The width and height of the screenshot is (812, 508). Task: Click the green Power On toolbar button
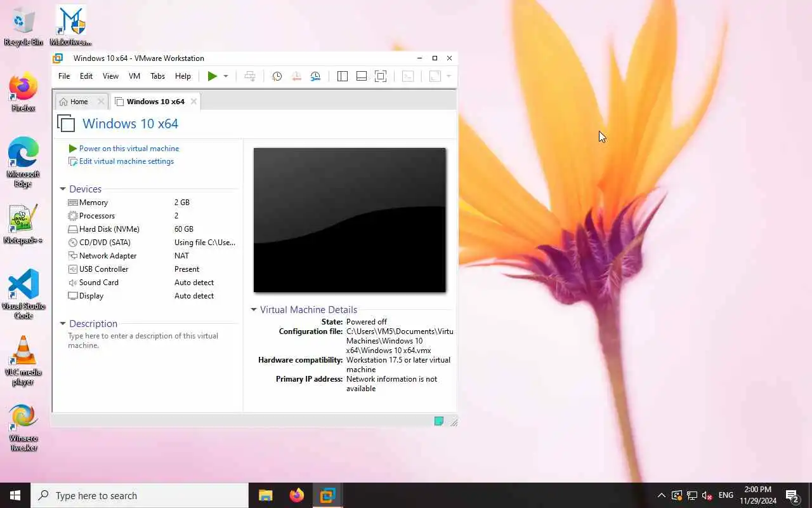pos(213,76)
